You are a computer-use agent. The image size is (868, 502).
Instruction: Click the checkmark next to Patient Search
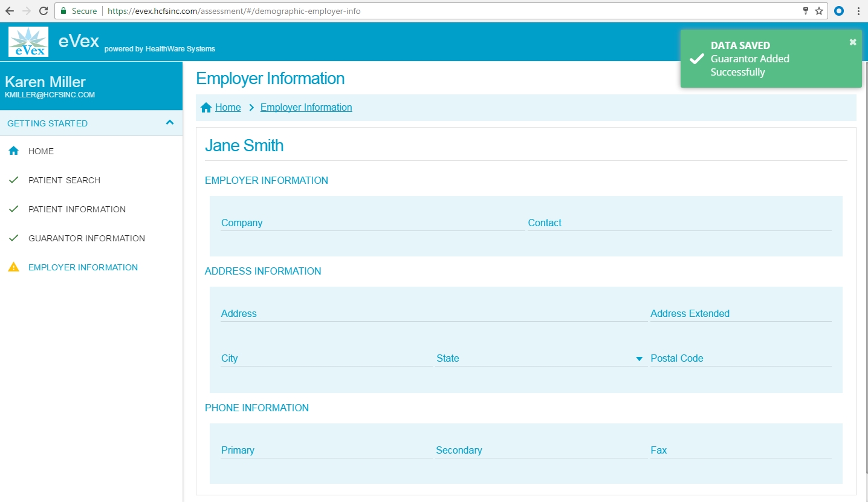[x=13, y=180]
